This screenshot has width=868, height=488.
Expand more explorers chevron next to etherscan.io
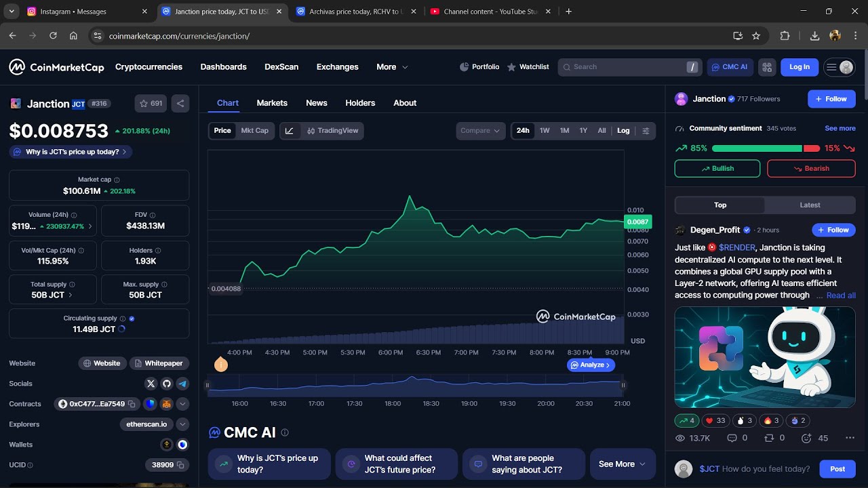(182, 424)
